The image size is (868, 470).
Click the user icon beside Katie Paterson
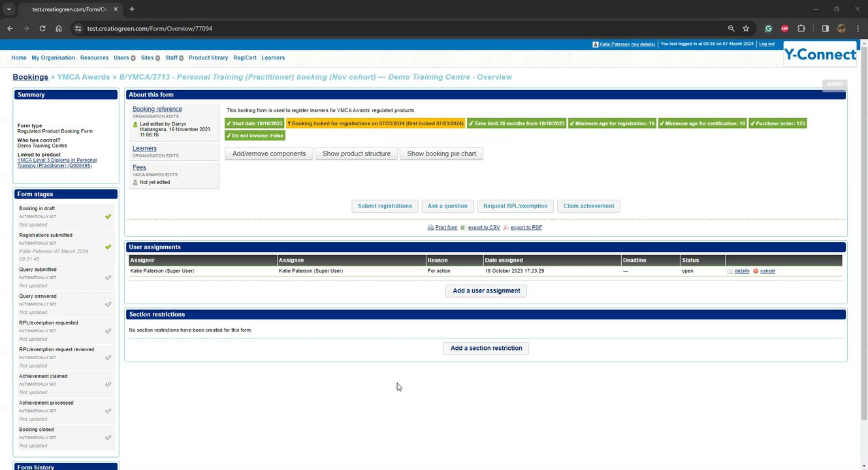[596, 44]
